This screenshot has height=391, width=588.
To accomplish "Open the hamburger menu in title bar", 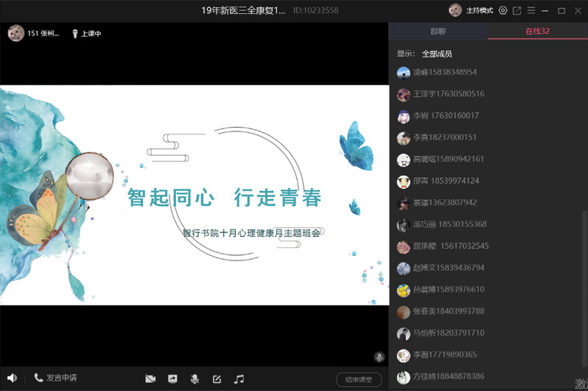I will [531, 10].
